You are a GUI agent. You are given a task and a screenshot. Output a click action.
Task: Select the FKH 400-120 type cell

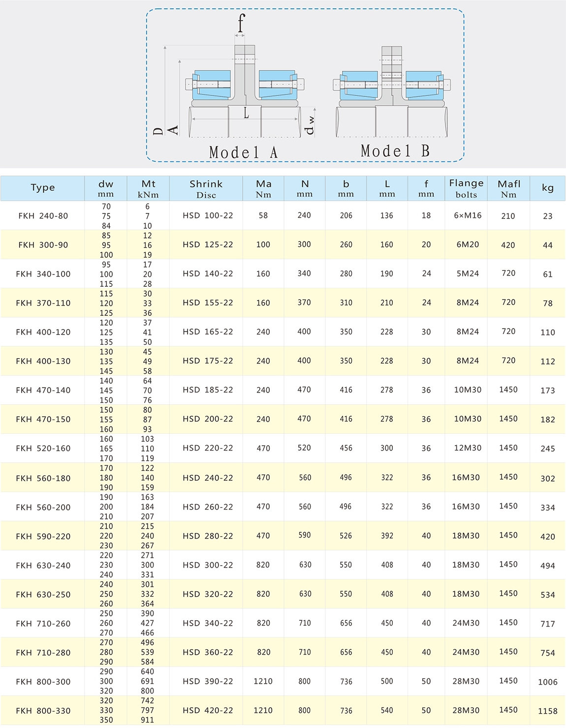pos(43,332)
